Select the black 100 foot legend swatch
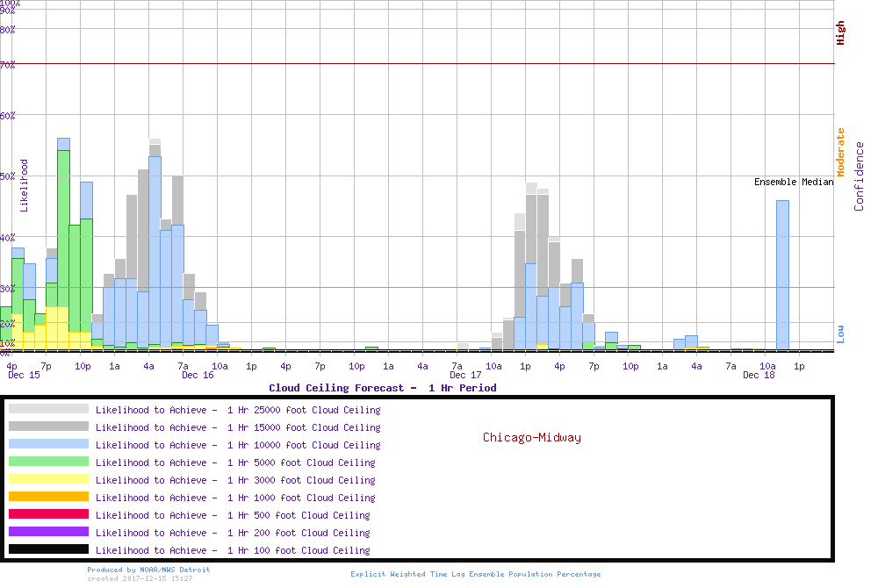The height and width of the screenshot is (588, 878). 48,549
